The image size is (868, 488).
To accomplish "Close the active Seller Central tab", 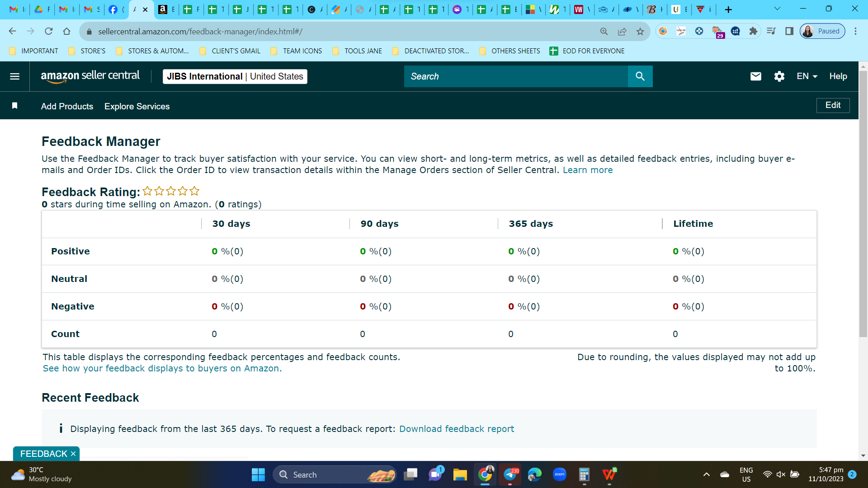I will click(x=145, y=9).
